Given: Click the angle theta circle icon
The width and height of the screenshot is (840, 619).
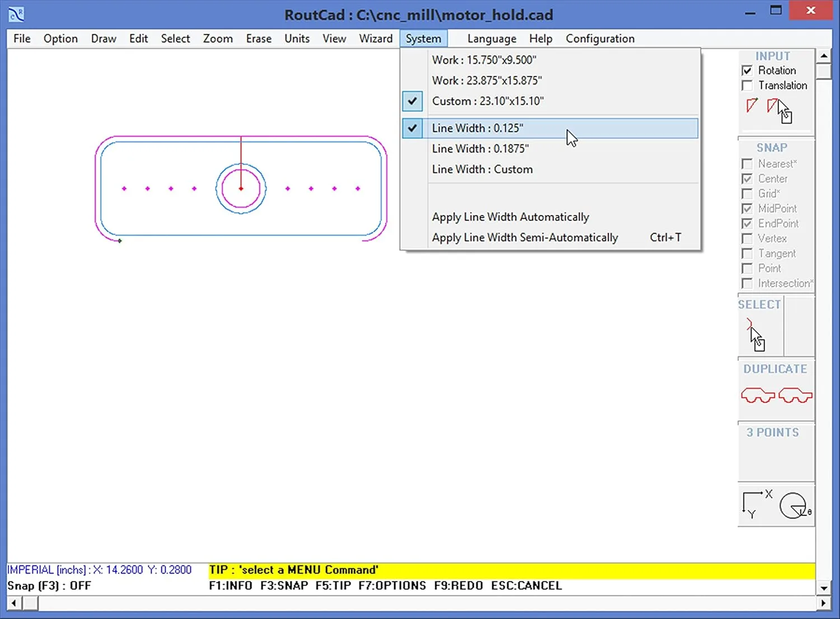Looking at the screenshot, I should (x=793, y=505).
